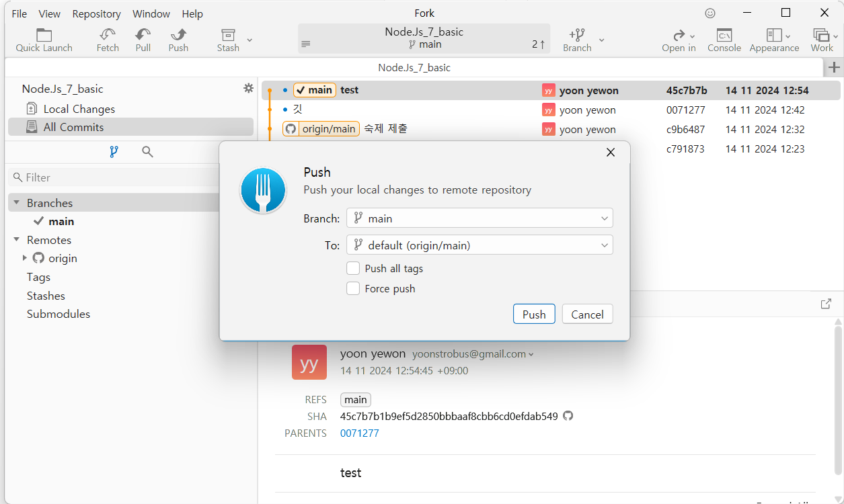The image size is (844, 504).
Task: Click the Pull toolbar icon
Action: tap(143, 40)
